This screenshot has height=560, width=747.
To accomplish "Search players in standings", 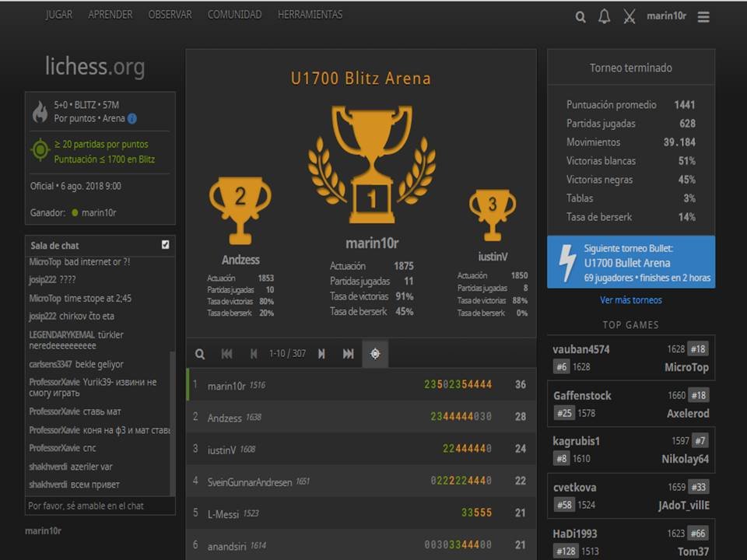I will pyautogui.click(x=200, y=354).
